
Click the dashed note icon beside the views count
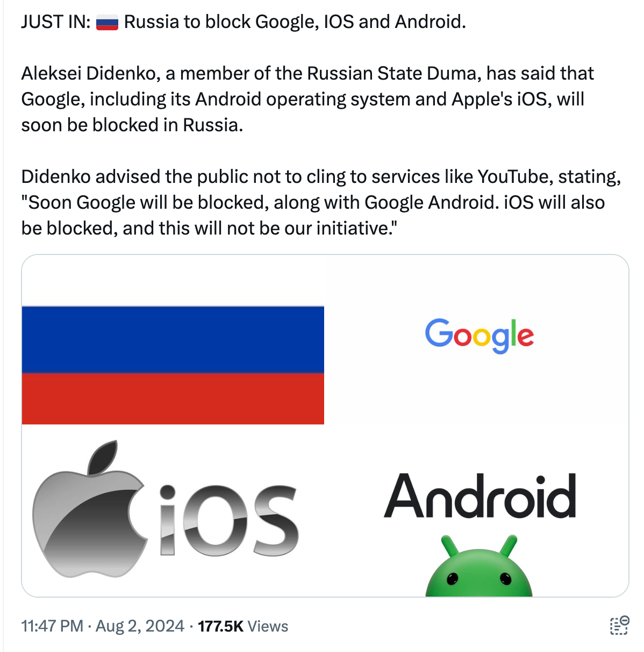tap(619, 626)
